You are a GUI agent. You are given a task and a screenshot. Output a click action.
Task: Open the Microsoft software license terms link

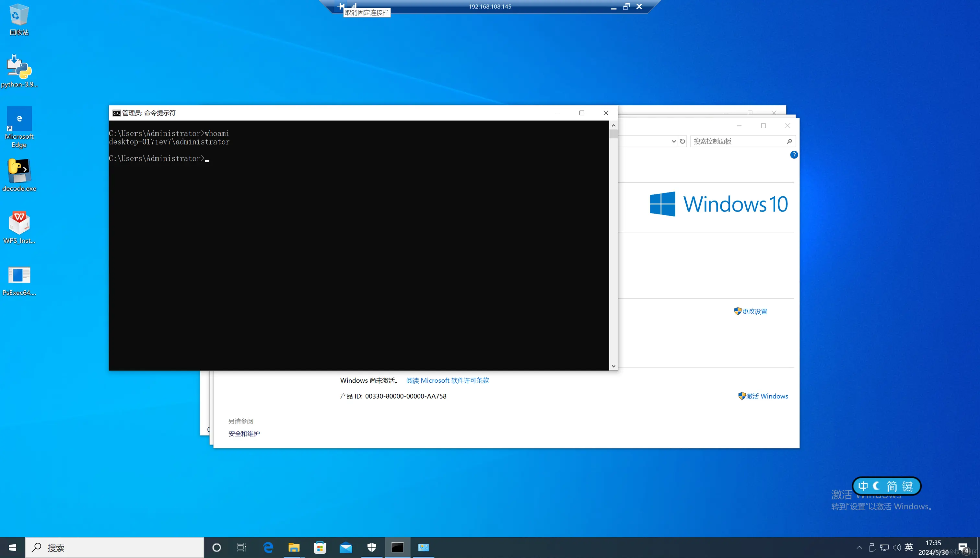pos(447,380)
